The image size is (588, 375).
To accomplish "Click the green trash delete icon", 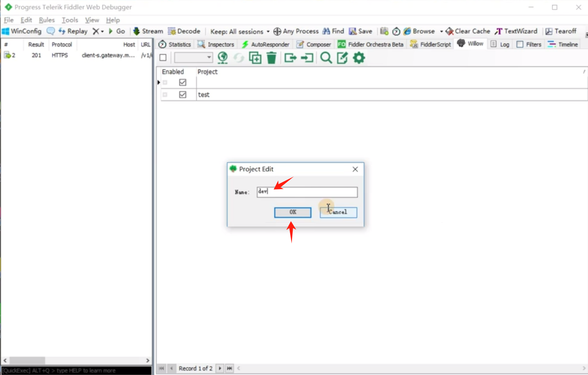I will (x=271, y=58).
